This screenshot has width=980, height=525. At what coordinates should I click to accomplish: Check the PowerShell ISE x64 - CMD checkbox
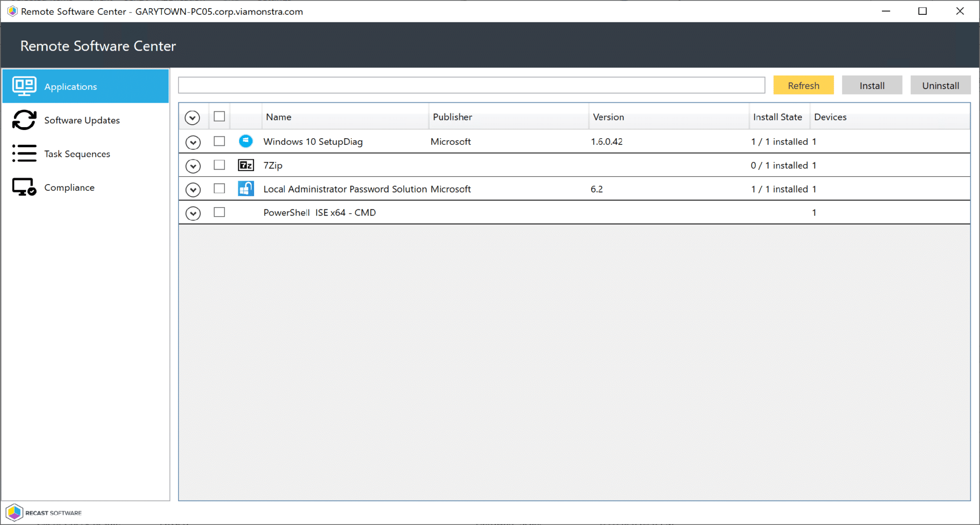tap(219, 212)
